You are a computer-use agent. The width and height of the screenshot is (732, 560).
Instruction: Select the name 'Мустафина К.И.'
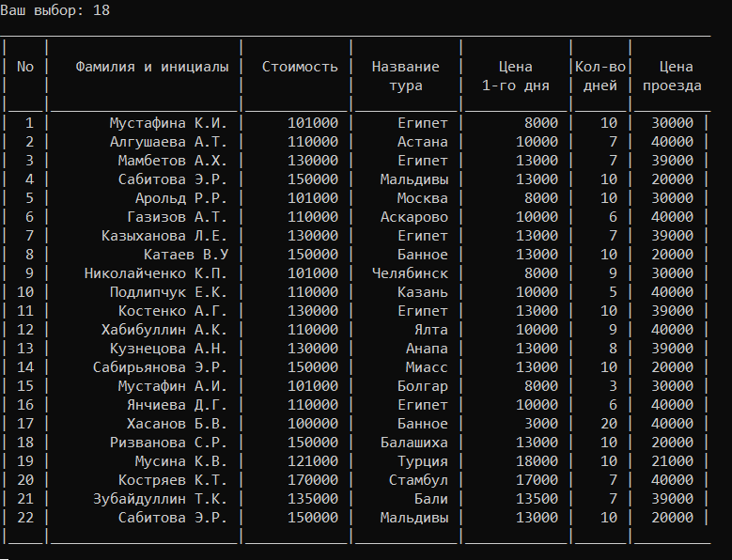(168, 123)
